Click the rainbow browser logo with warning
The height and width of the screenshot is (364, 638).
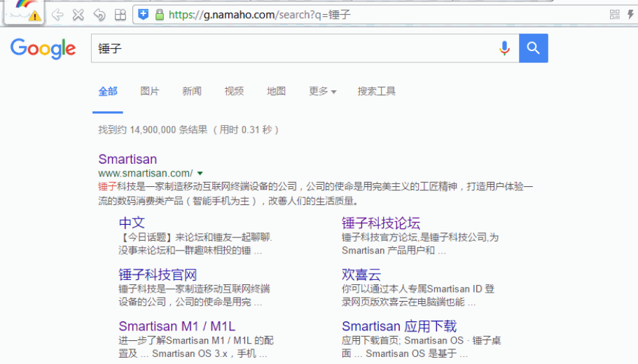coord(25,11)
